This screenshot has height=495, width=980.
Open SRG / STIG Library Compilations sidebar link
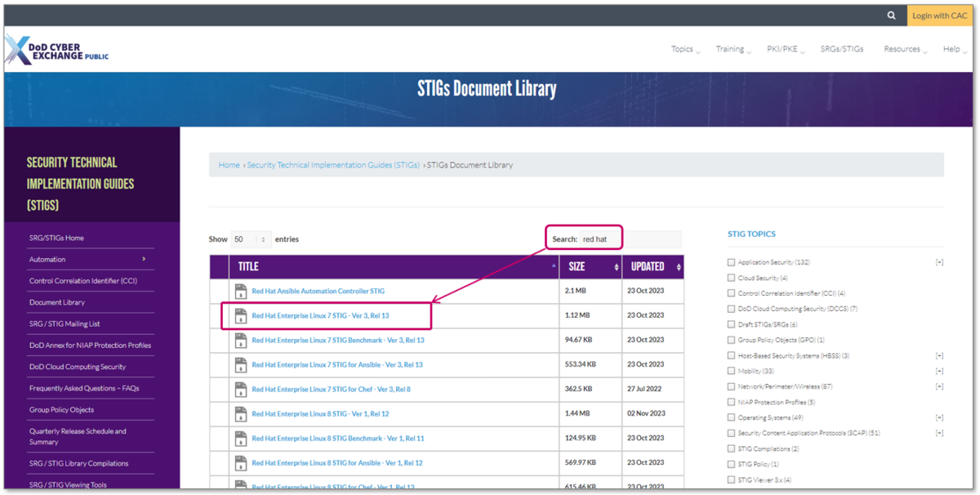tap(78, 463)
